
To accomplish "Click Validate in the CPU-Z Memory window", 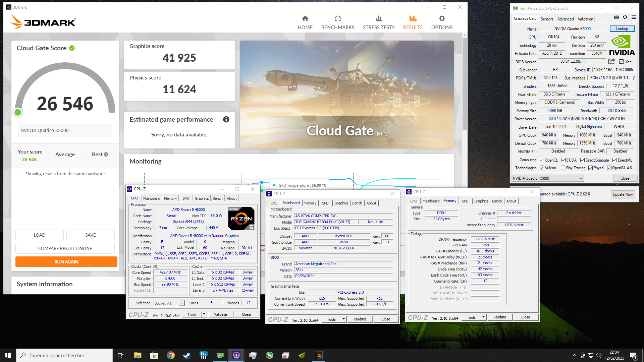I will coord(500,317).
